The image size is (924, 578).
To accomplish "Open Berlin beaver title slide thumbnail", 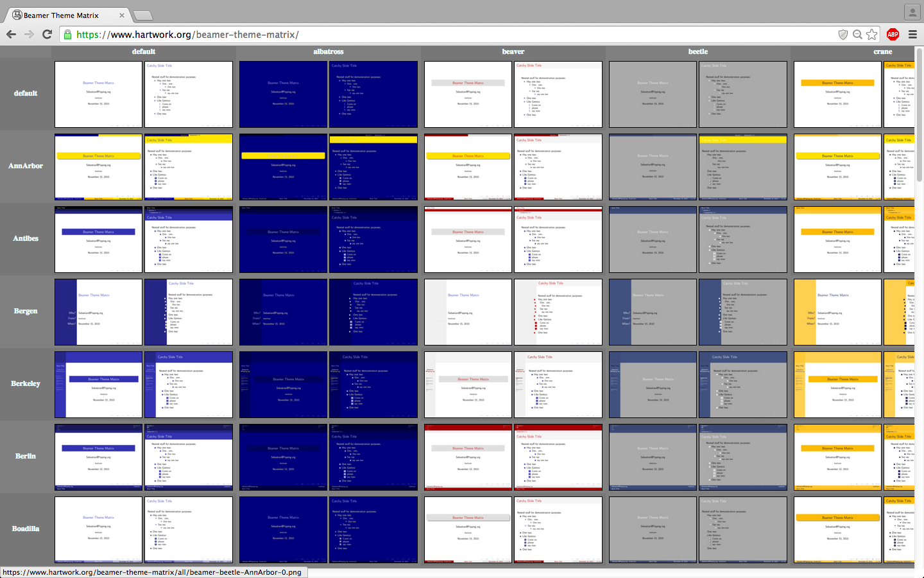I will 468,457.
